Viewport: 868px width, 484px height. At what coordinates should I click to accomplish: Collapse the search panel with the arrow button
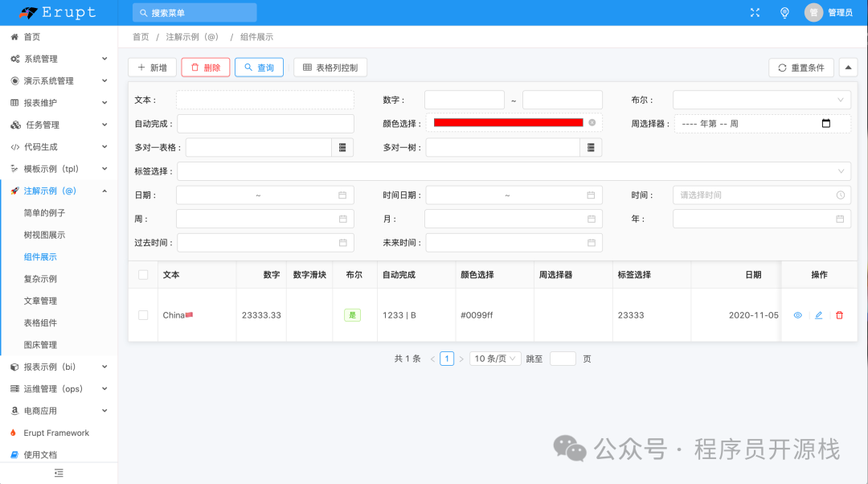(848, 67)
